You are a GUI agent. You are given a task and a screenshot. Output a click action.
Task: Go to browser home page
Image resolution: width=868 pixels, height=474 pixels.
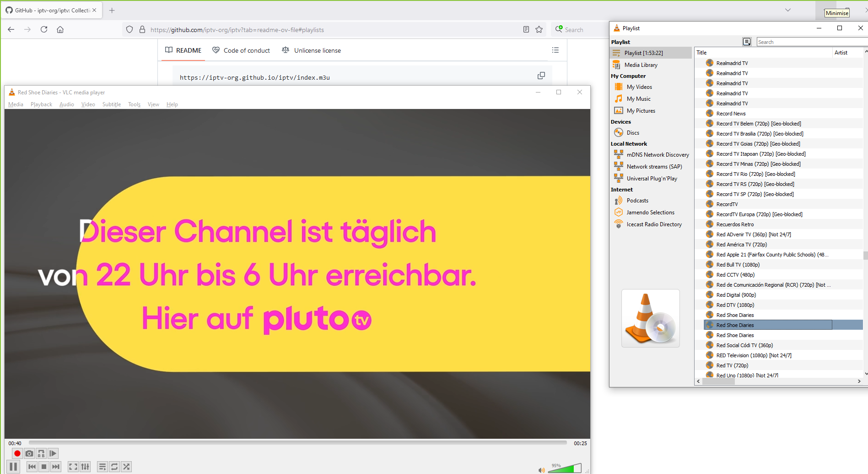60,29
